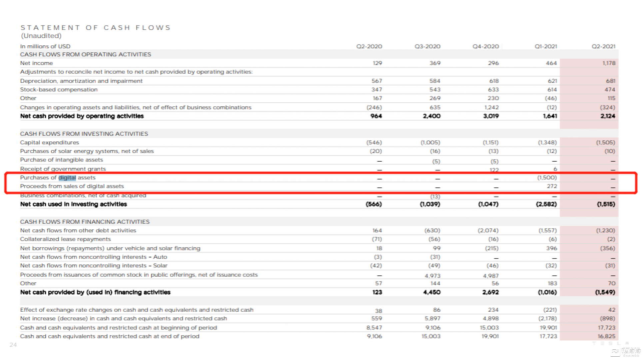Screen dimensions: 644x360
Task: Click the faint TESLA logo near page bottom
Action: [610, 343]
